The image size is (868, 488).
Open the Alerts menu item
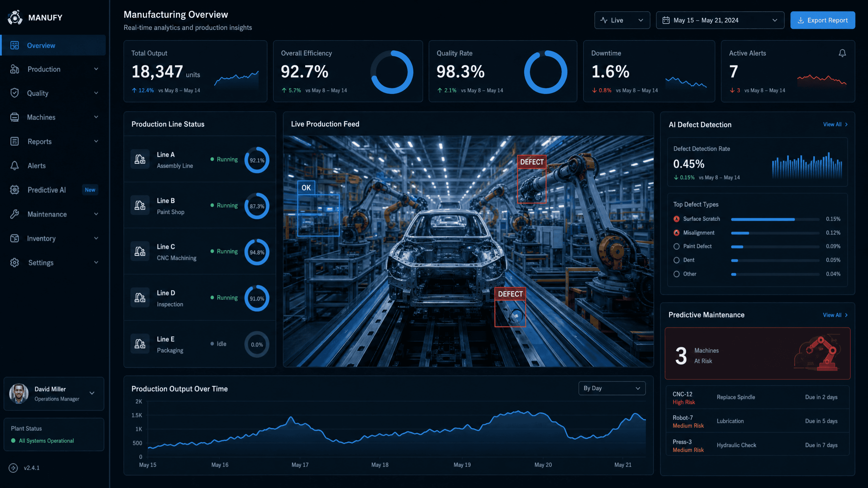click(54, 166)
